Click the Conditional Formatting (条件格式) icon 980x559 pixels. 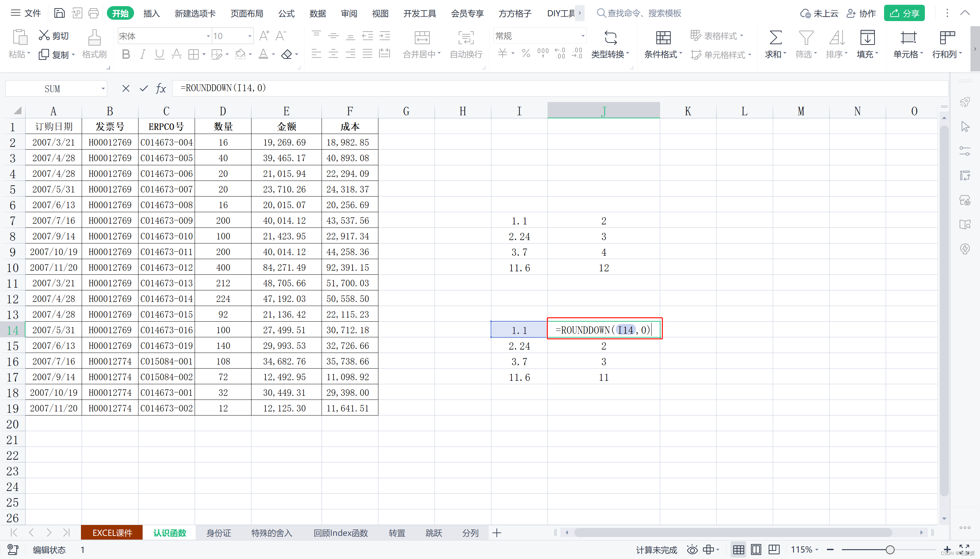[x=663, y=38]
